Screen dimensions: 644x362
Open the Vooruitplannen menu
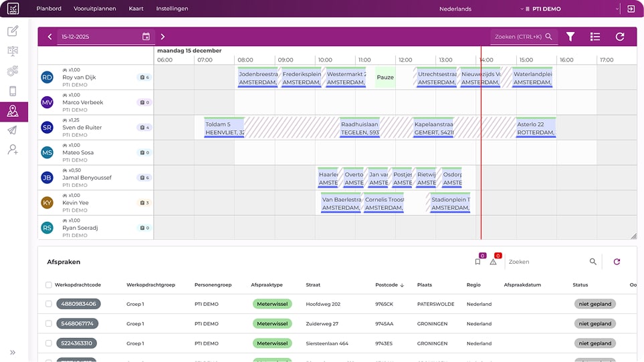(95, 9)
